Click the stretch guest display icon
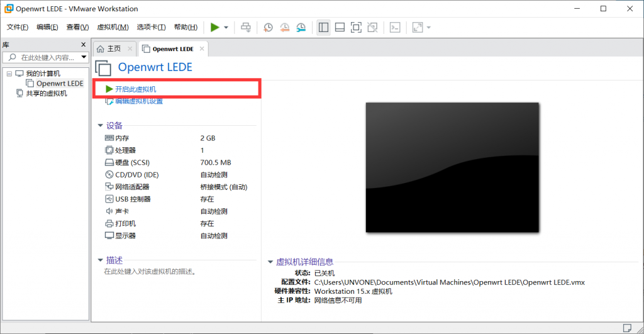 418,28
